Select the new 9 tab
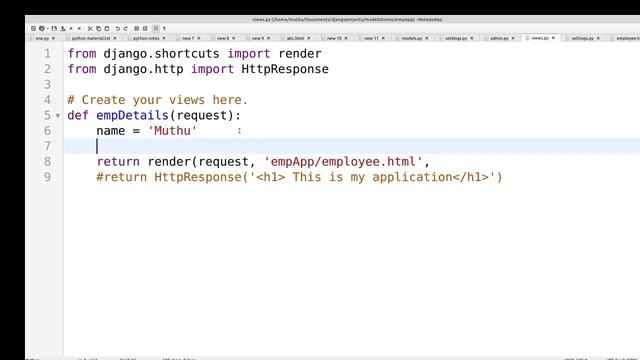640x360 pixels. click(258, 38)
